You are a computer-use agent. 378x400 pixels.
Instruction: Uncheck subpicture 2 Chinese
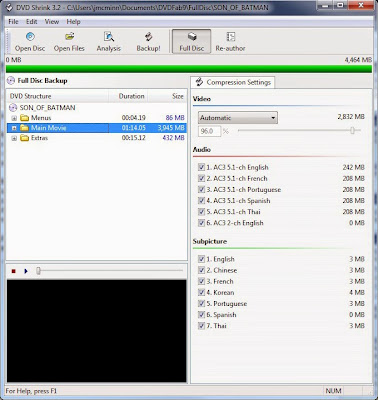pos(201,270)
